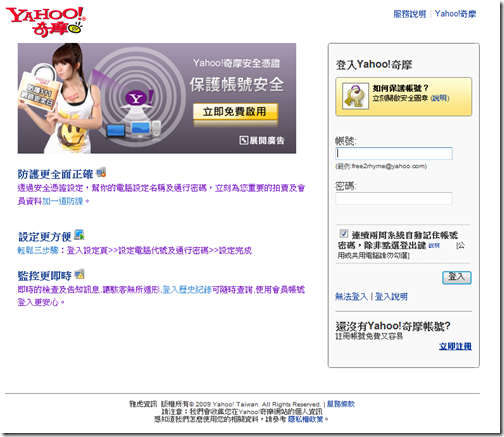Open the Yahoo!奇摩 link at top right

455,14
